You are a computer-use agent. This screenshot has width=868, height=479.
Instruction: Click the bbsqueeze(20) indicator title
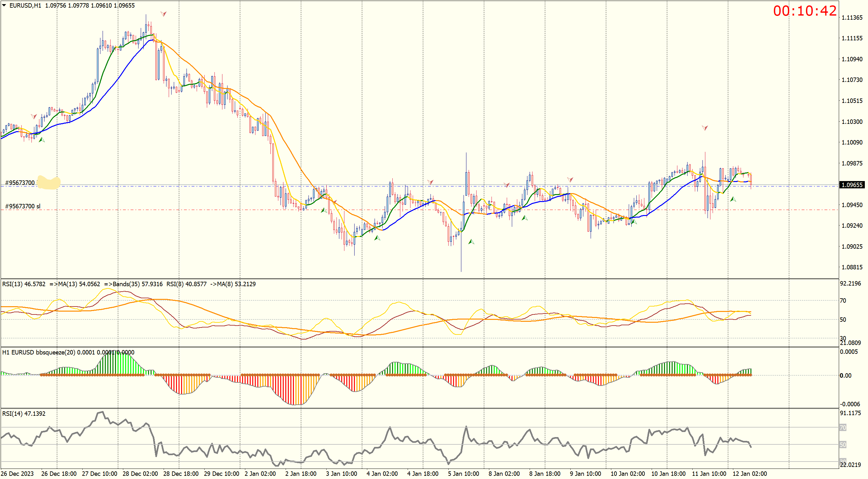55,352
